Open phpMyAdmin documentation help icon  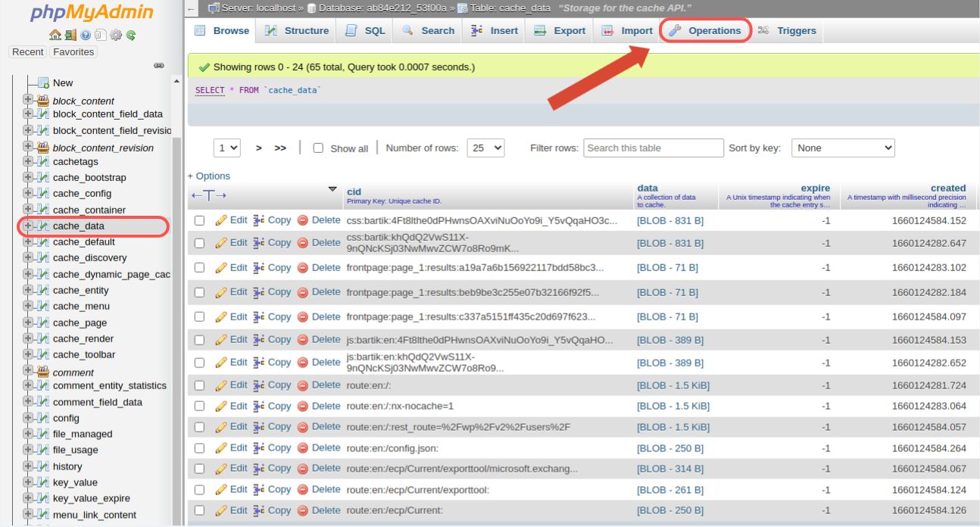tap(84, 35)
